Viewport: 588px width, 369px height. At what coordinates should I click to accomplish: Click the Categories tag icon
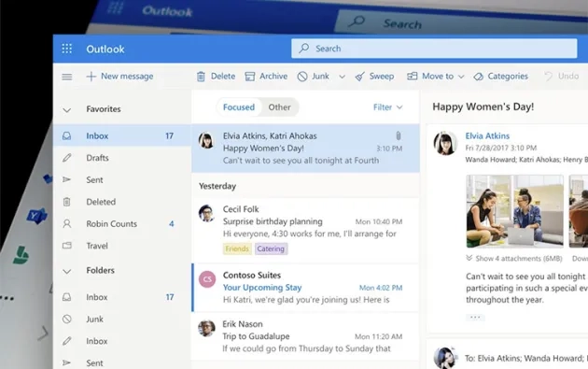[478, 77]
